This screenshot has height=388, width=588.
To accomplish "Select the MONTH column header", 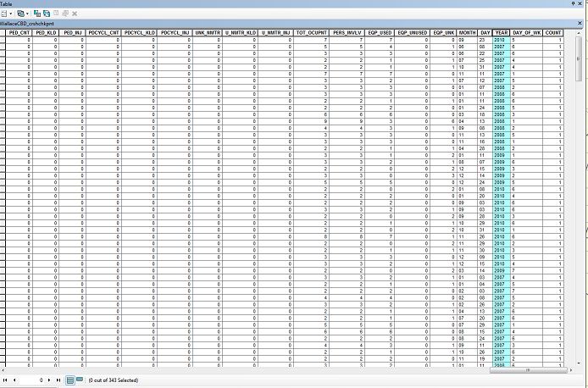I will (x=467, y=33).
